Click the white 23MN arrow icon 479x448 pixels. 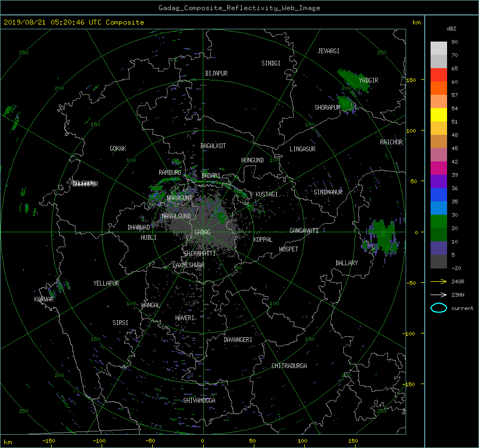coord(439,295)
